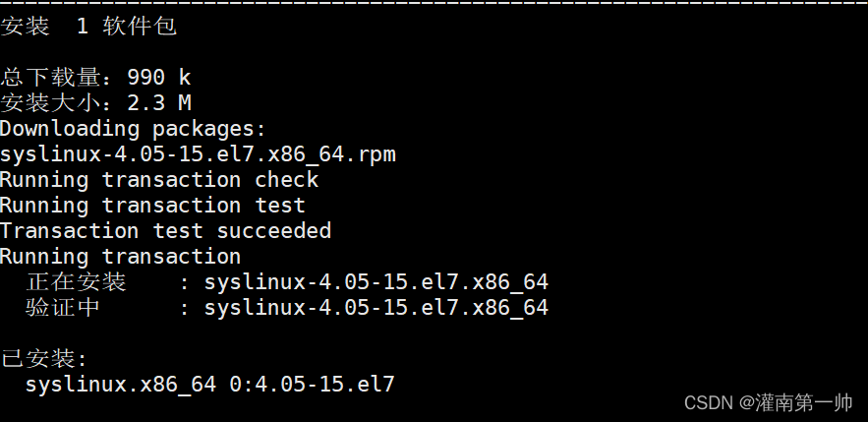The image size is (868, 422).
Task: Click the 'Running transaction check' line
Action: 159,180
